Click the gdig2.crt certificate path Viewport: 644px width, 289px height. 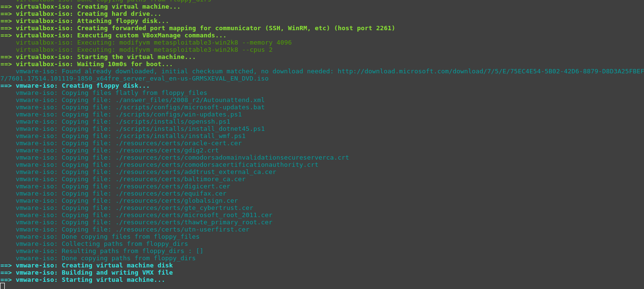click(x=167, y=150)
